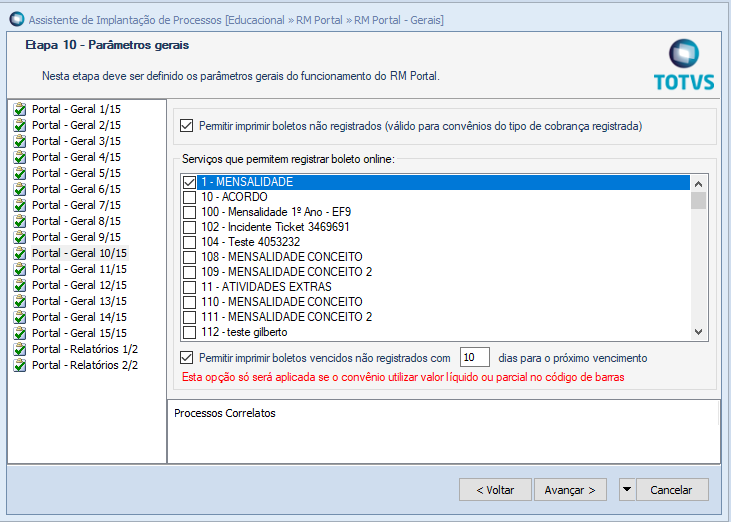Click the services list scroll down arrow
Screen dimensions: 731x522
pos(698,332)
